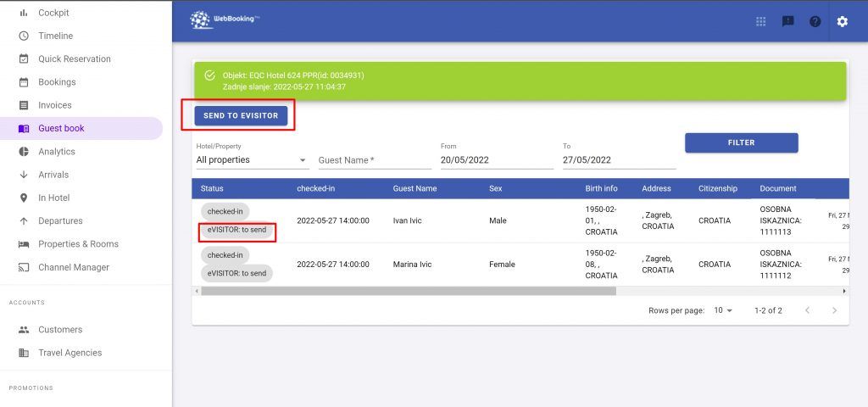Expand the Hotel/Property dropdown

pos(252,160)
